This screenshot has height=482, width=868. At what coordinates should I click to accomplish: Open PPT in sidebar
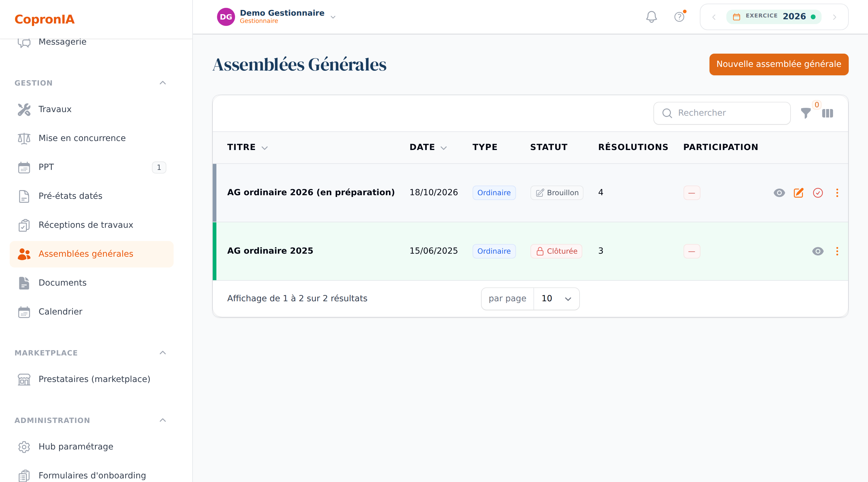tap(91, 167)
